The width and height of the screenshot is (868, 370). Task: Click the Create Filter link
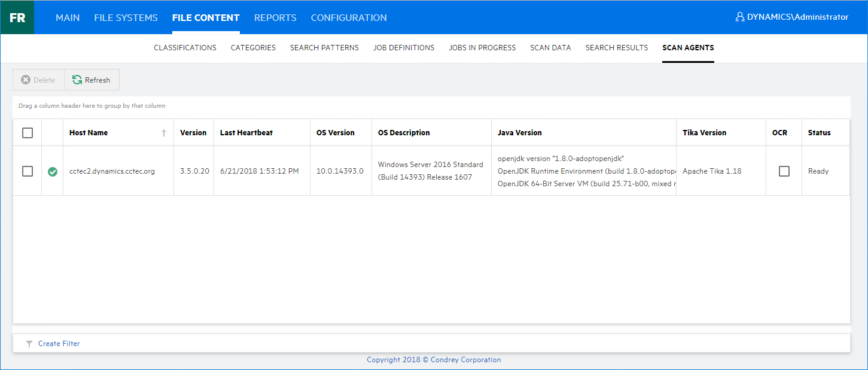pos(59,344)
